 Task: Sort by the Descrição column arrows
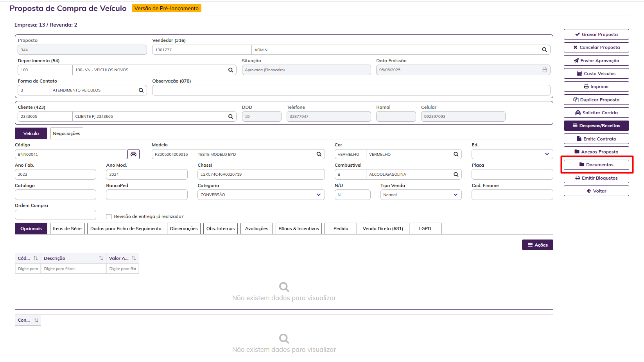point(101,258)
